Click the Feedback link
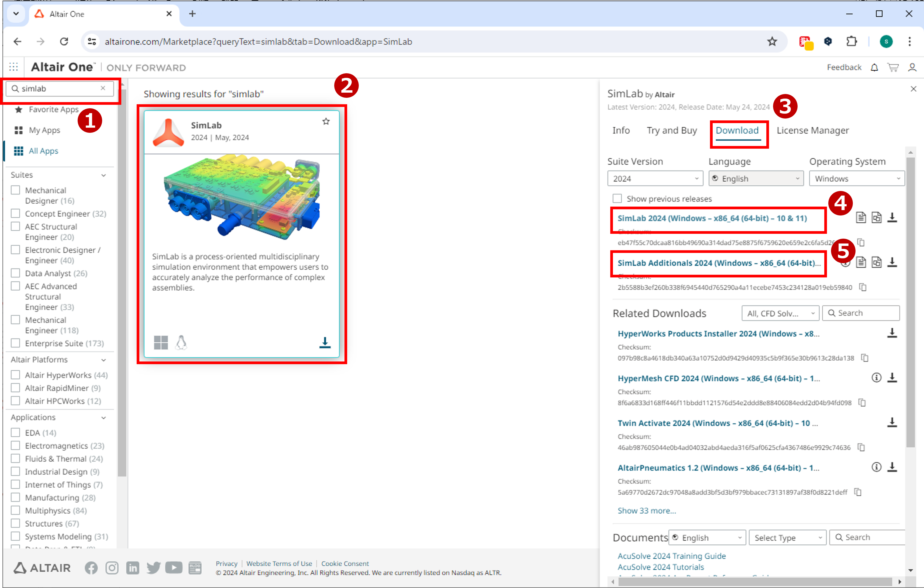 click(x=844, y=68)
